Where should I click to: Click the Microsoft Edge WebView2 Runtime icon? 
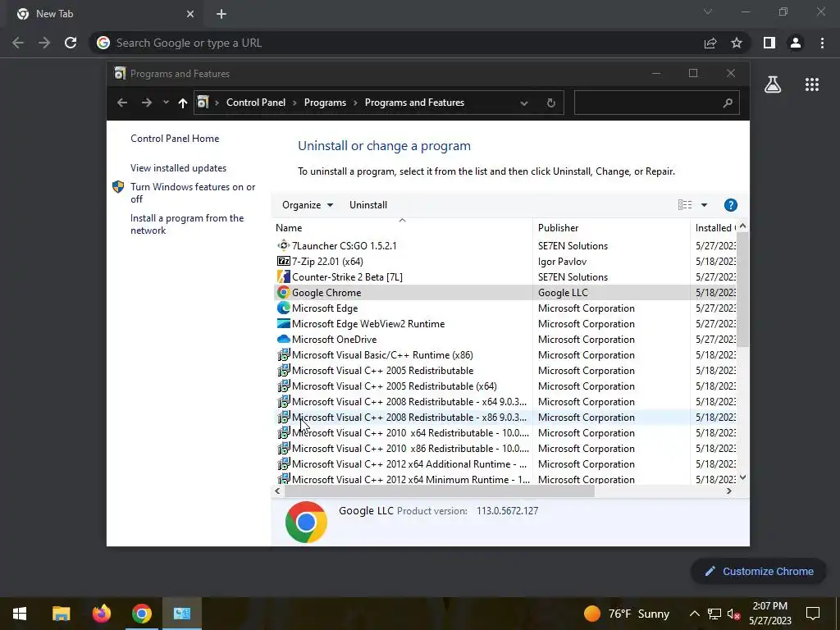[x=283, y=323]
